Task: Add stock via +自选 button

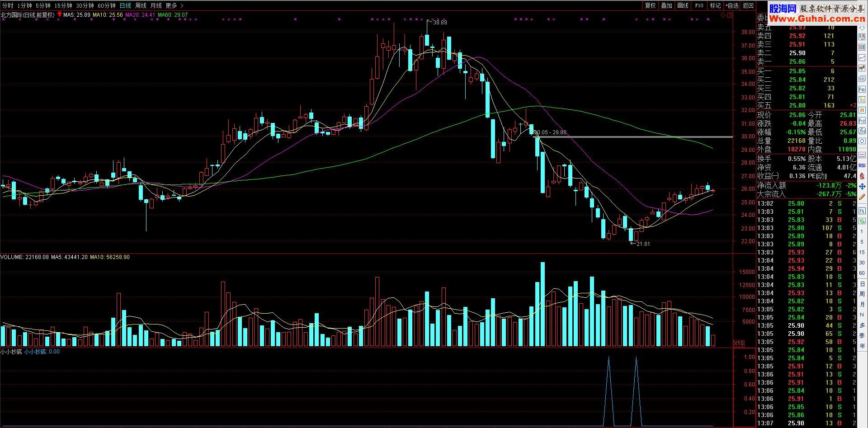Action: (732, 5)
